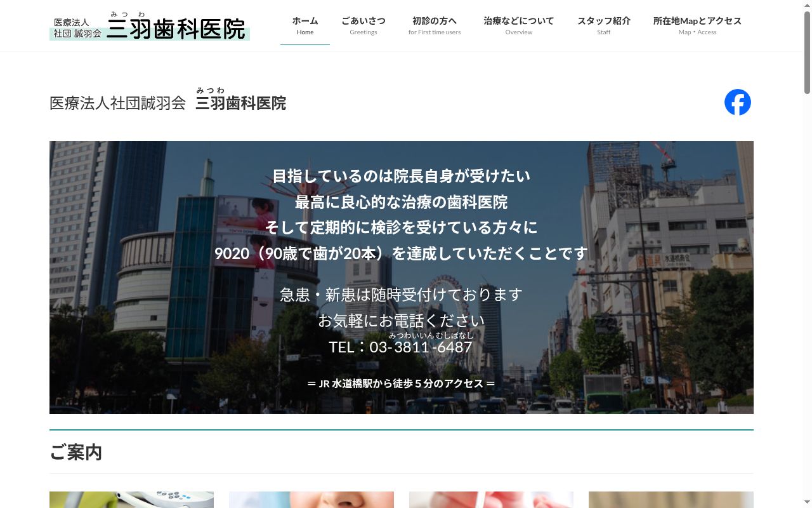The width and height of the screenshot is (812, 508).
Task: Open 所在地Mapとアクセス menu item
Action: point(697,25)
